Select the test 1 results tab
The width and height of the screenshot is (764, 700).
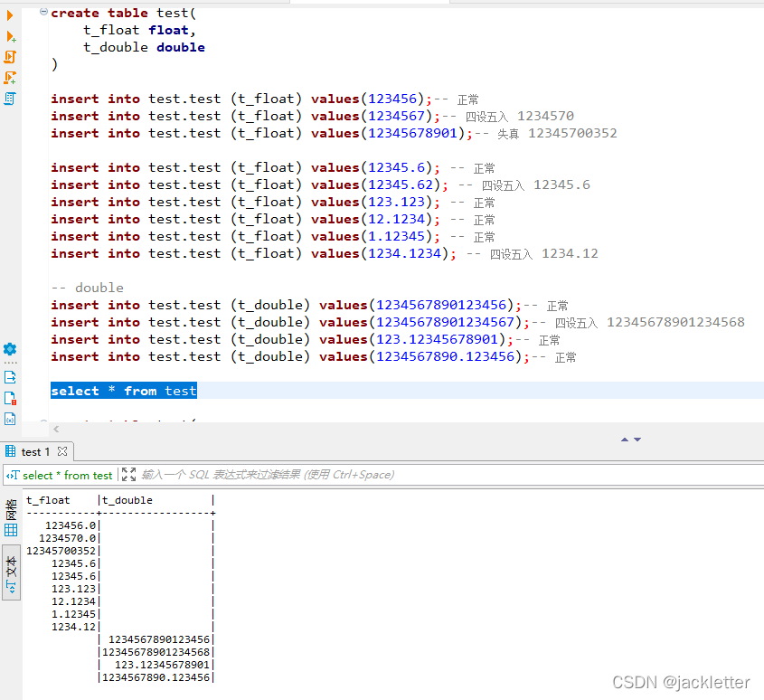click(x=35, y=452)
